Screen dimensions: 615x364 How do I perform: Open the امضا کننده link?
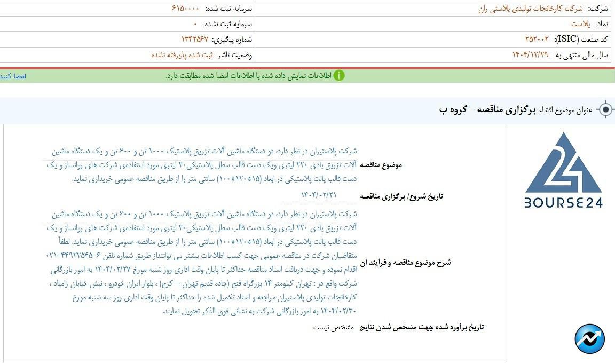[13, 76]
